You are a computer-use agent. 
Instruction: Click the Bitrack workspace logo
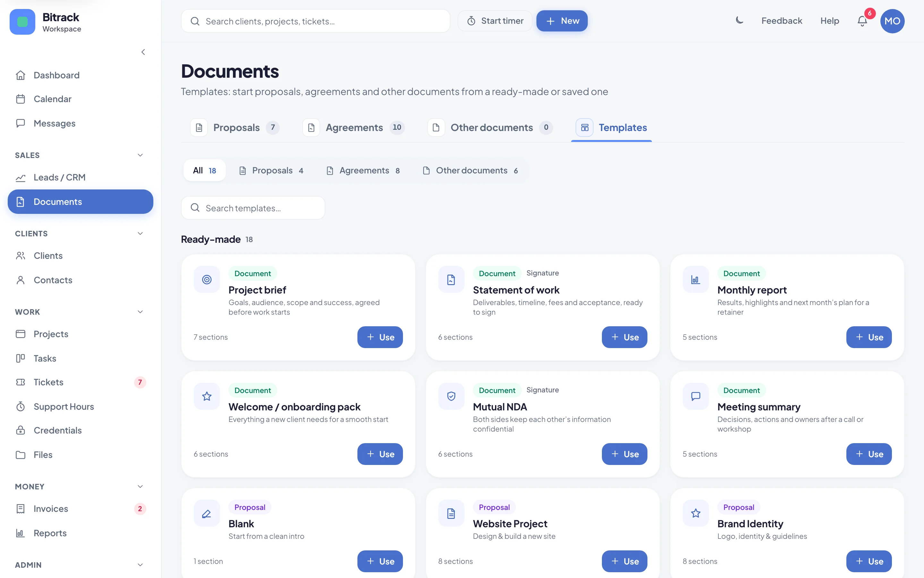pos(22,22)
